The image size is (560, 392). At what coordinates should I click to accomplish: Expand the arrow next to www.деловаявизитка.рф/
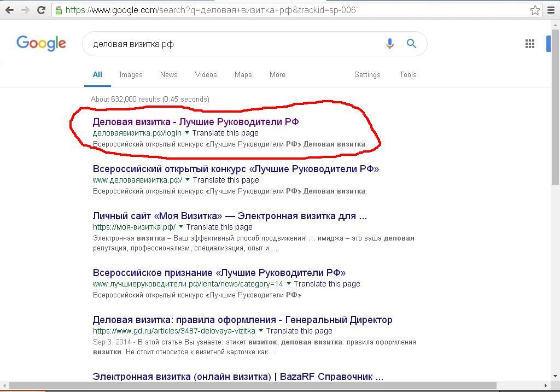pos(188,180)
